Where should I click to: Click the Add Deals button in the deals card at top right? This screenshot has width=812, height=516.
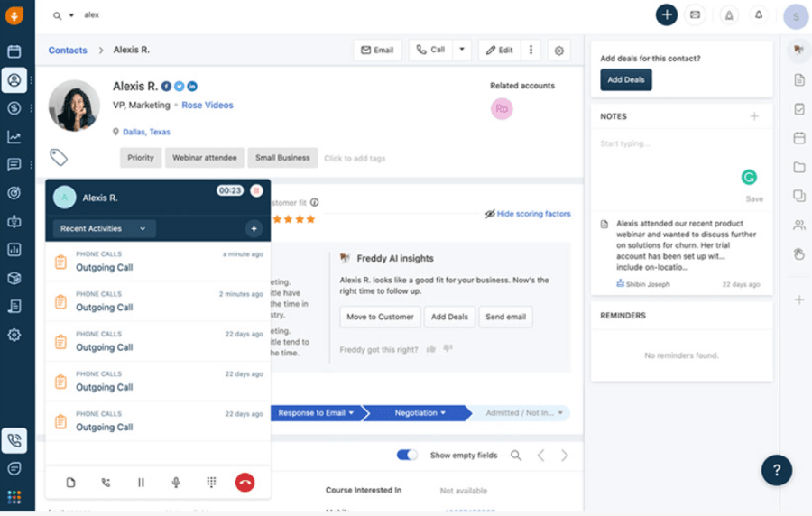[x=625, y=79]
